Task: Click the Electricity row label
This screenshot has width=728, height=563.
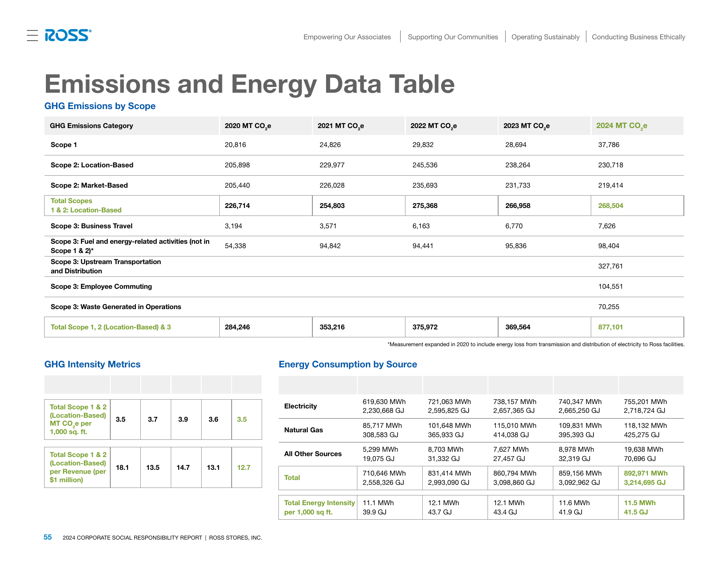Action: (300, 406)
